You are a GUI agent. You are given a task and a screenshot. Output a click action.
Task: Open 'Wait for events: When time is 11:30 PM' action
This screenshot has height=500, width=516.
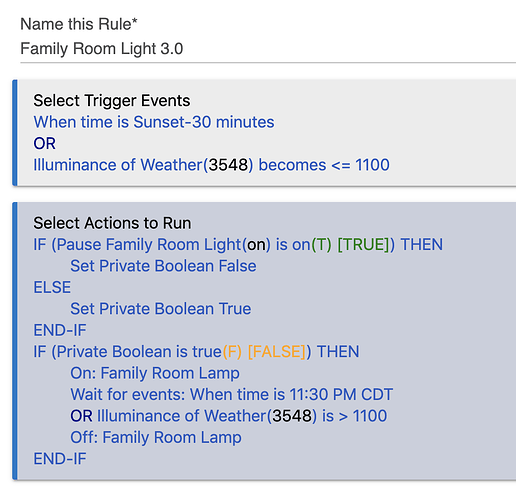[x=232, y=394]
